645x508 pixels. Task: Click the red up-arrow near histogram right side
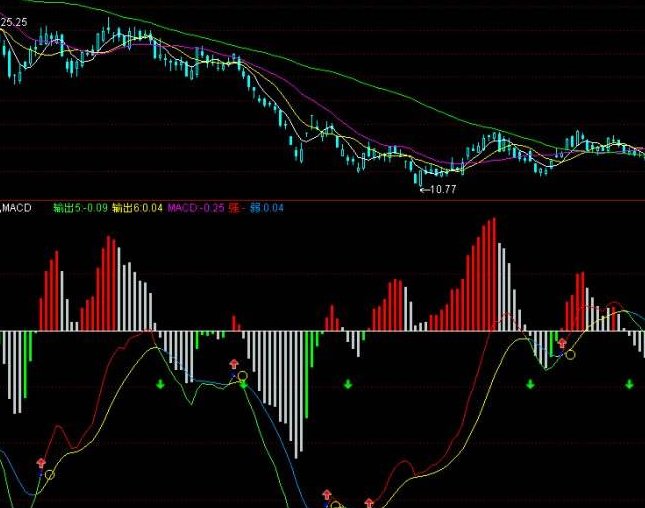[x=562, y=343]
